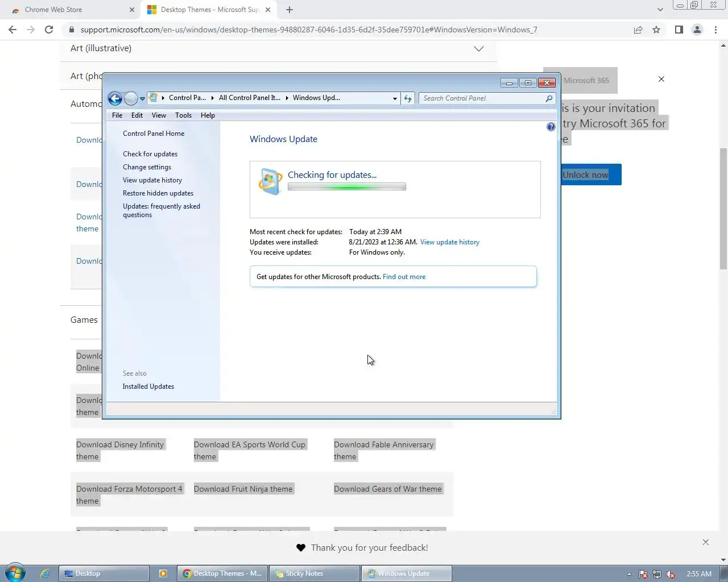Click the page vertical scrollbar

coord(723,209)
